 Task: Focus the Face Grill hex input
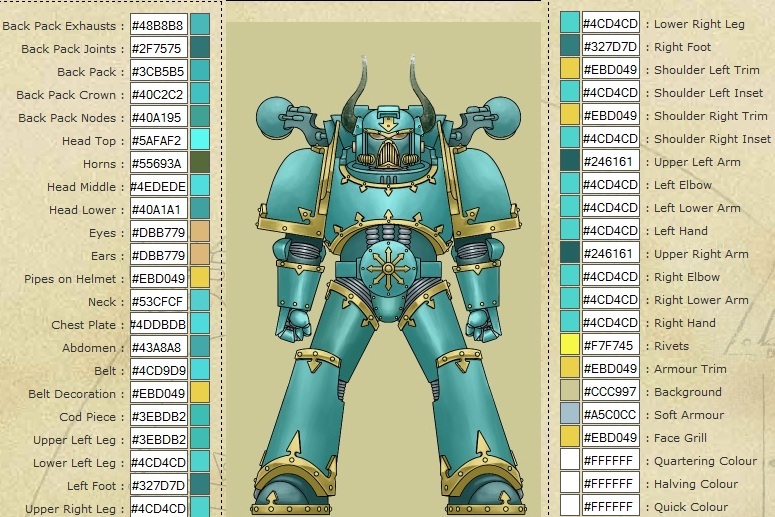click(x=610, y=438)
